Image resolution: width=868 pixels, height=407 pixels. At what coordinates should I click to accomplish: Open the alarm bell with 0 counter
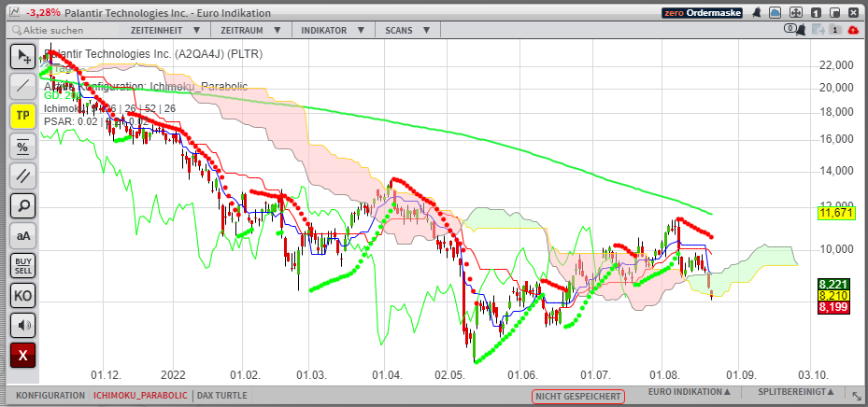(794, 30)
